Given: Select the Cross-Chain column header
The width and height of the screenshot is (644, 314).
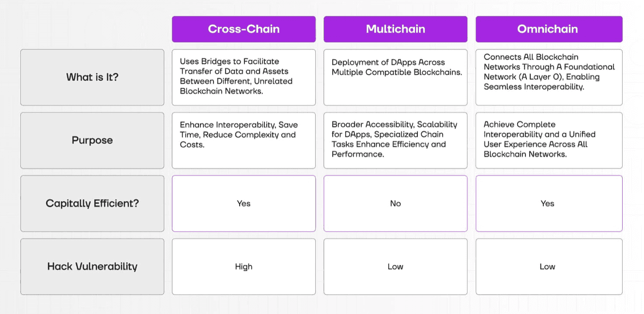Looking at the screenshot, I should (x=244, y=29).
